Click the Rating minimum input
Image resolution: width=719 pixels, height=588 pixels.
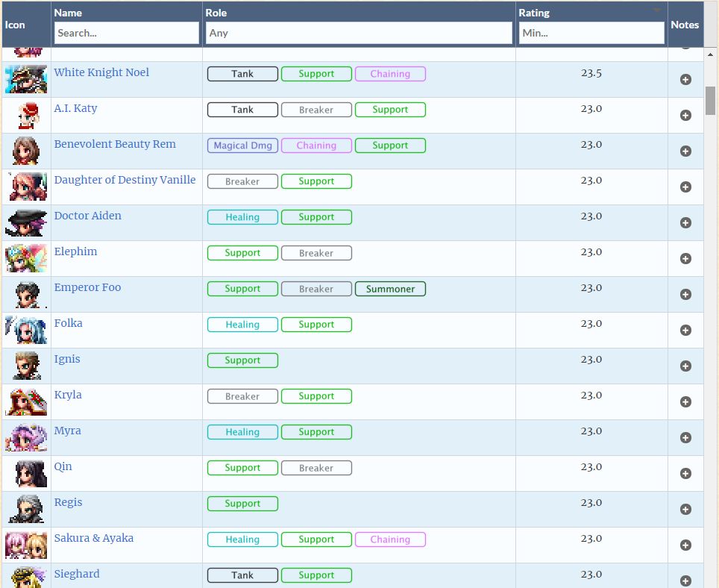click(x=591, y=33)
